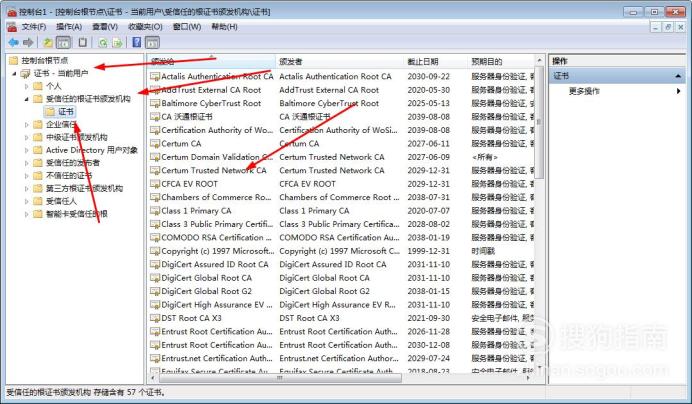
Task: Toggle the Show/Hide Console Tree icon
Action: click(x=64, y=42)
